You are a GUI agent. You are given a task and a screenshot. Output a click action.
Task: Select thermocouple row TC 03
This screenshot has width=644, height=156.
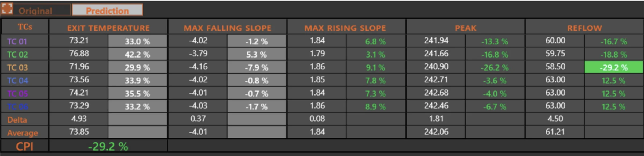point(17,67)
